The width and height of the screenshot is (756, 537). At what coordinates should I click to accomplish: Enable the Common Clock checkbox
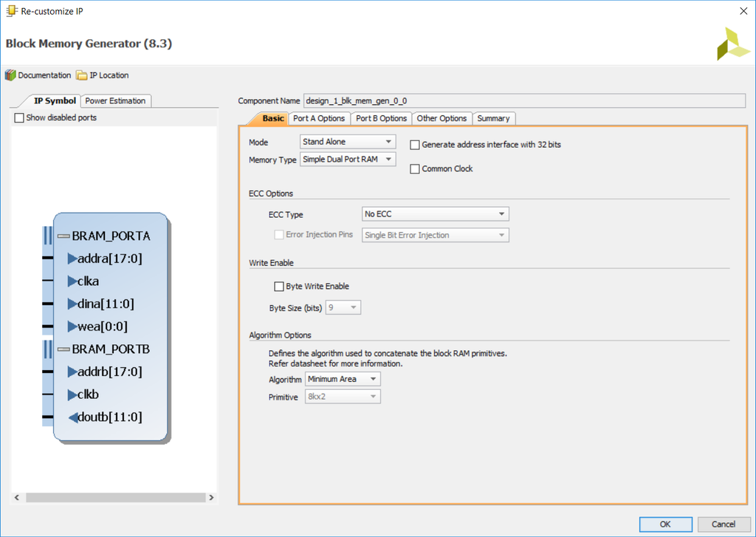tap(415, 169)
